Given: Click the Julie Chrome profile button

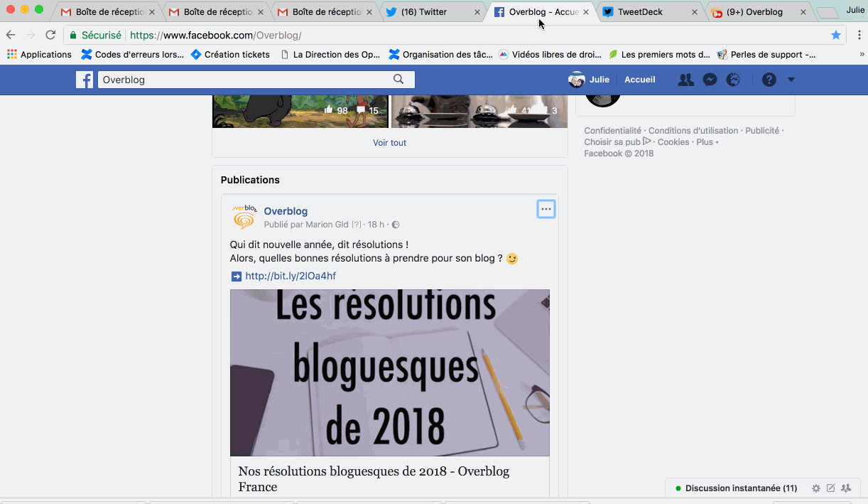Looking at the screenshot, I should tap(855, 9).
